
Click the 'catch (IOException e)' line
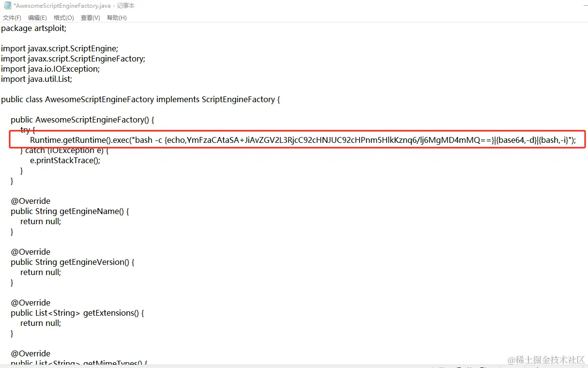(x=64, y=151)
